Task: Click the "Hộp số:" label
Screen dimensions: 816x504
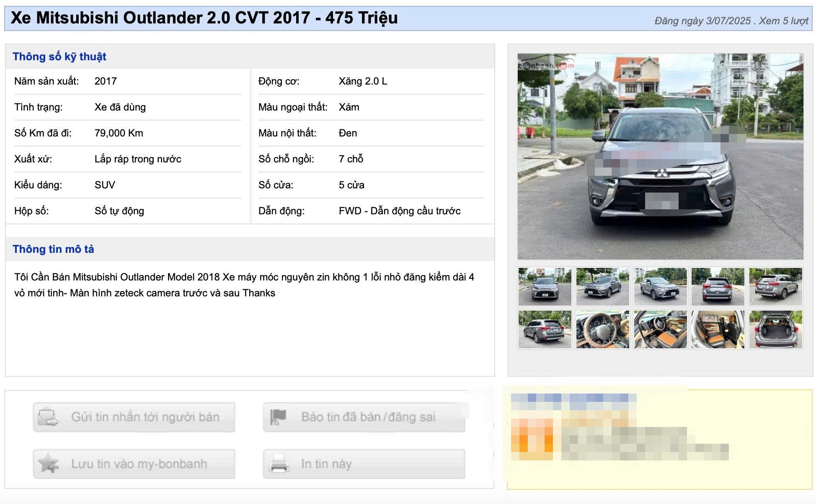Action: (31, 211)
